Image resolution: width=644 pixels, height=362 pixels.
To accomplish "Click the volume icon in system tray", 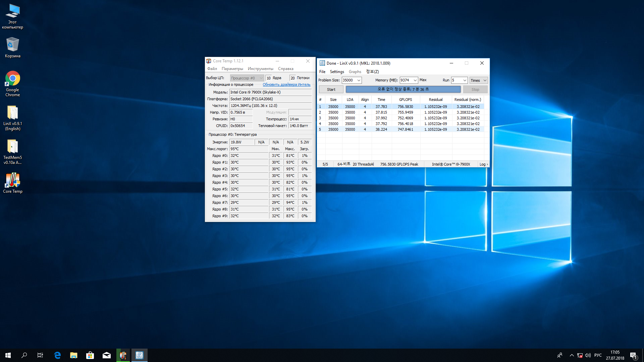I will [588, 355].
